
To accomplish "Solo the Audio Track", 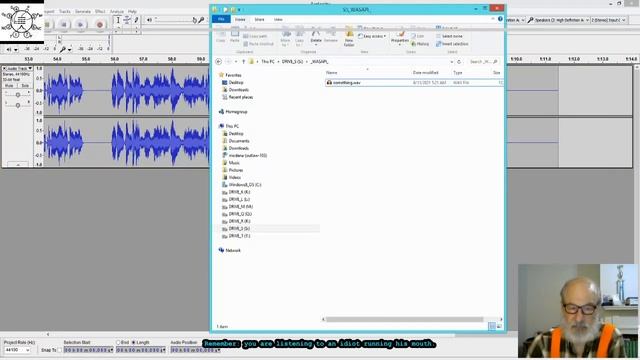I will pos(25,86).
